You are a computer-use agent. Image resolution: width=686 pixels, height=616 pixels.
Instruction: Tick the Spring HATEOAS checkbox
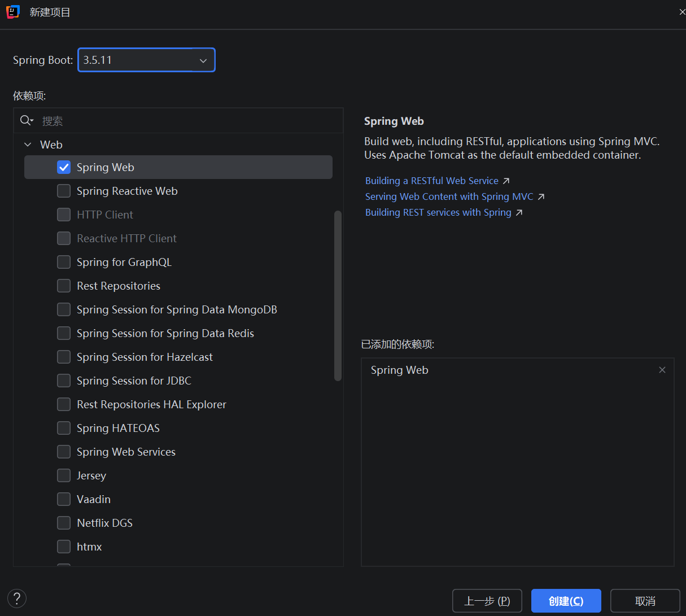point(64,428)
